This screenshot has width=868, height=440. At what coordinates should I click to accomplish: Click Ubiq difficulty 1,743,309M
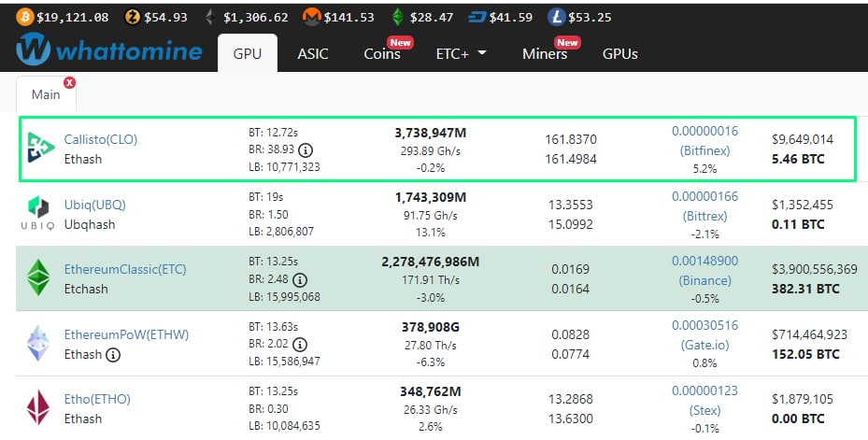[x=430, y=197]
